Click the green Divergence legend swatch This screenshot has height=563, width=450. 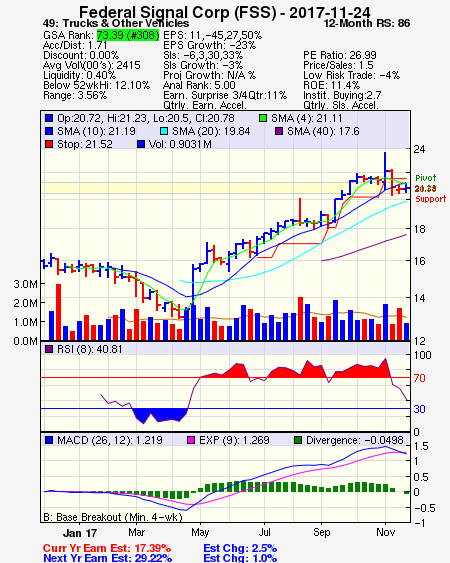click(298, 440)
